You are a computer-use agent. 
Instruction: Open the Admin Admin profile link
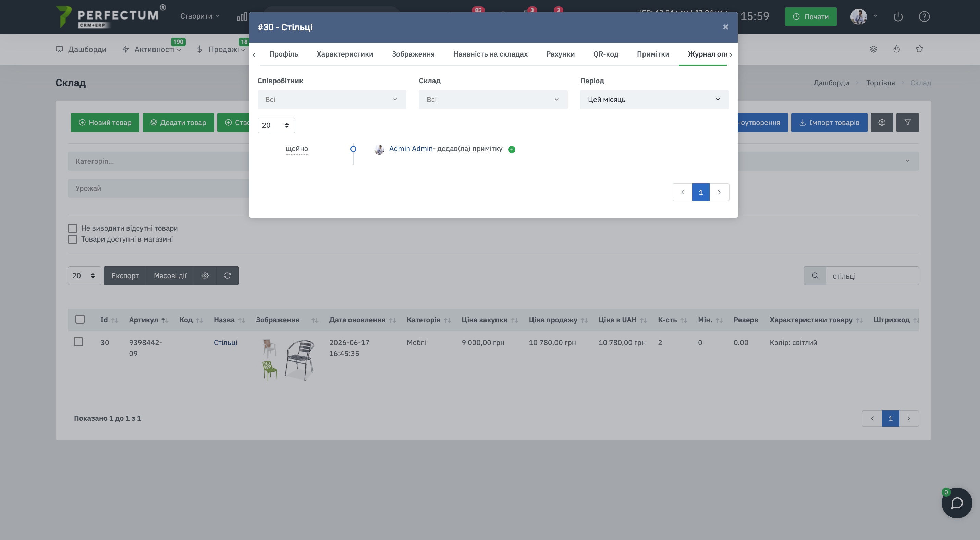click(411, 149)
